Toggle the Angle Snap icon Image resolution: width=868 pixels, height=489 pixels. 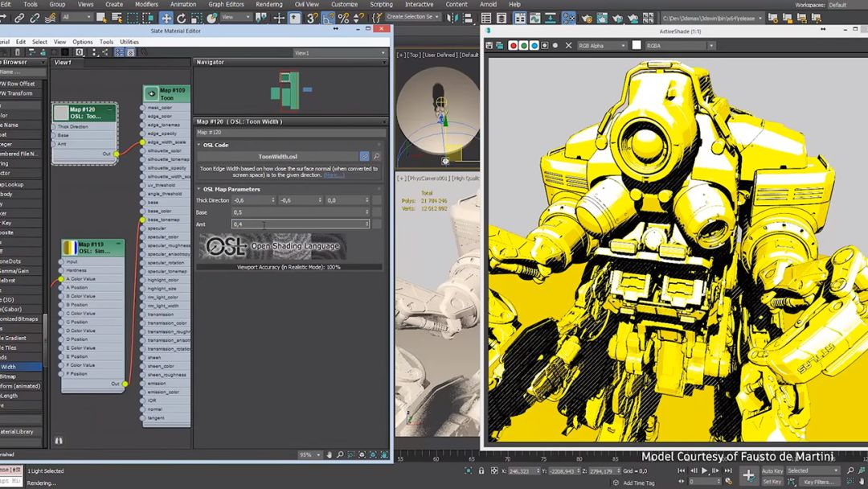coord(328,18)
